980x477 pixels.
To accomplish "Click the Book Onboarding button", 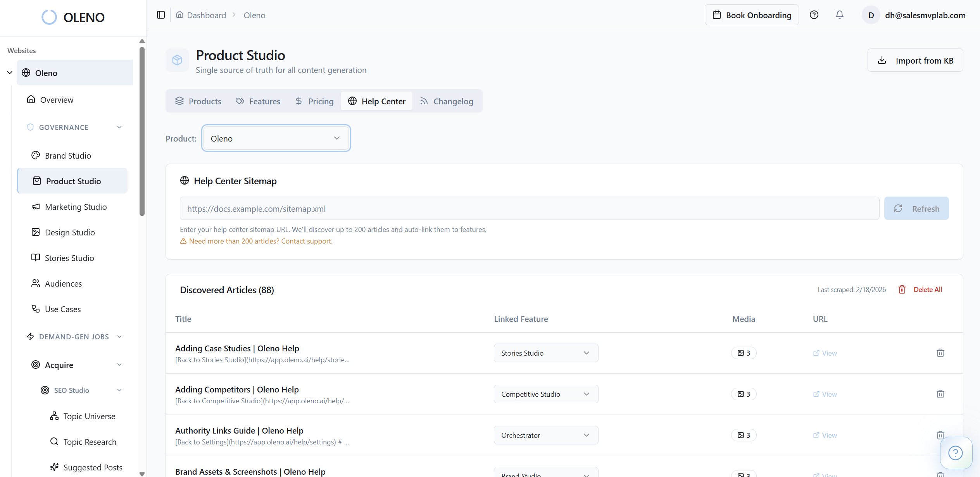I will pyautogui.click(x=752, y=15).
